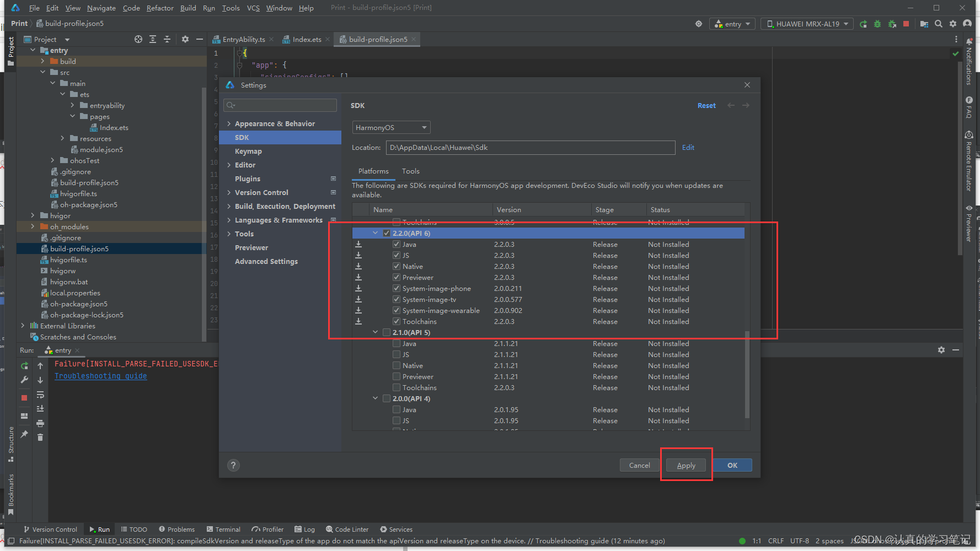Click the Run app icon in toolbar

[x=863, y=24]
